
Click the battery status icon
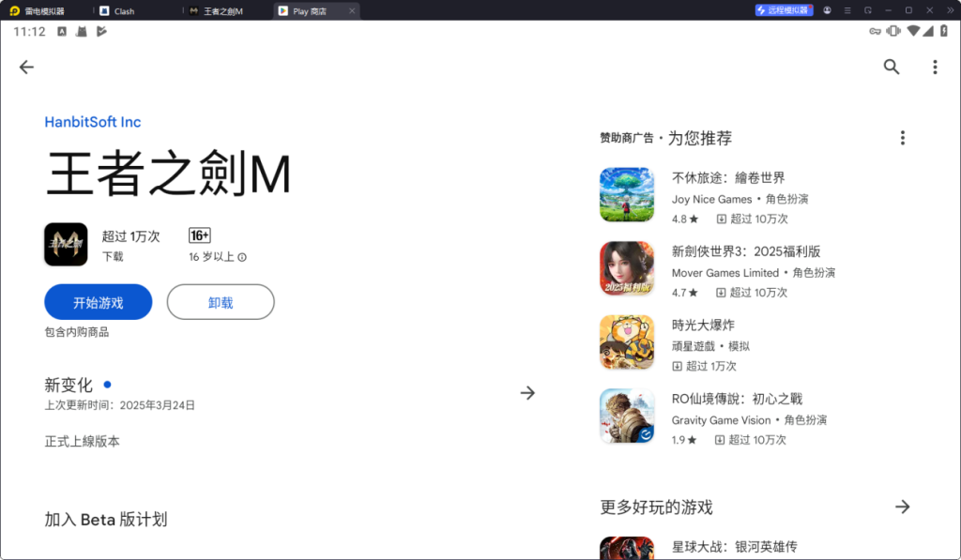[x=944, y=31]
